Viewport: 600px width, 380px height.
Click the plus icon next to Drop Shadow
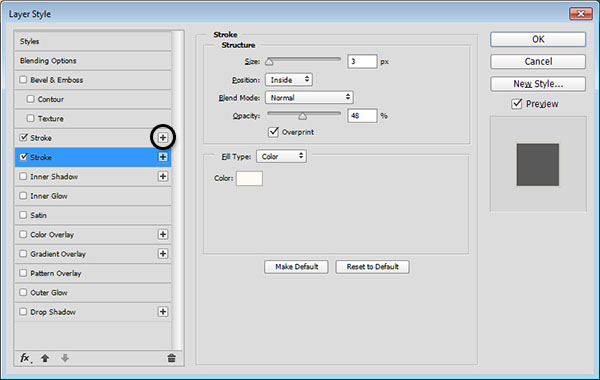click(163, 312)
